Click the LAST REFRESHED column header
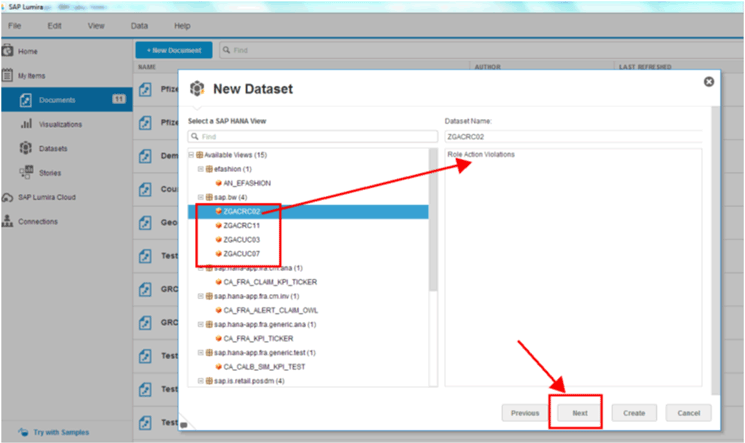This screenshot has width=745, height=443. (645, 67)
